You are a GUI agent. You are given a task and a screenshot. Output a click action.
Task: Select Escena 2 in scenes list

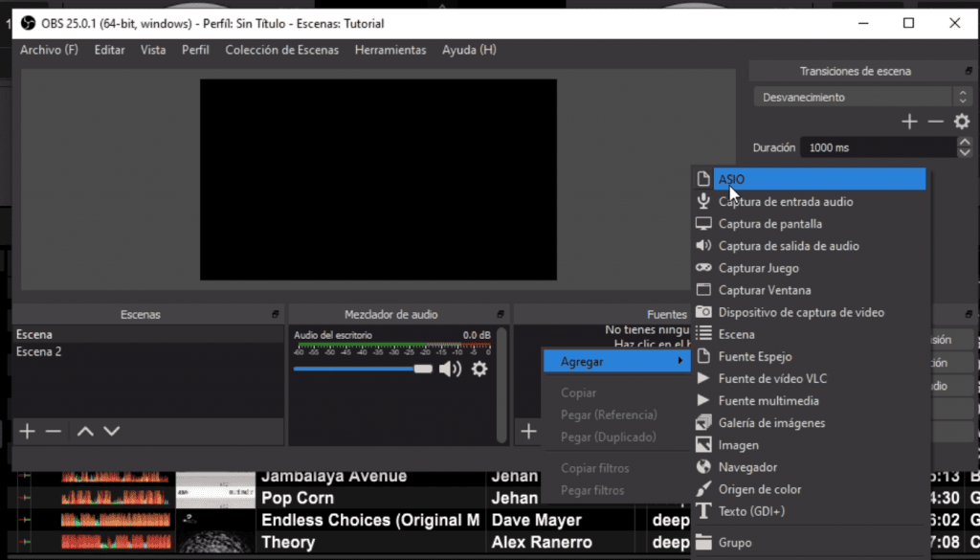click(x=148, y=352)
